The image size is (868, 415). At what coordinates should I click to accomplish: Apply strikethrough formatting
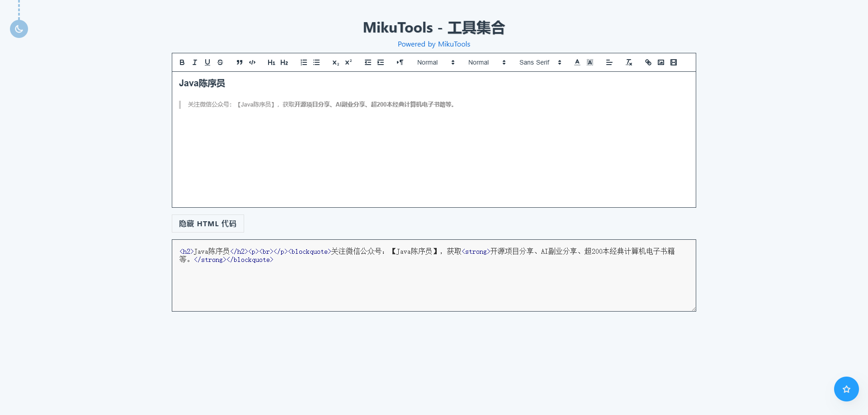click(x=220, y=62)
